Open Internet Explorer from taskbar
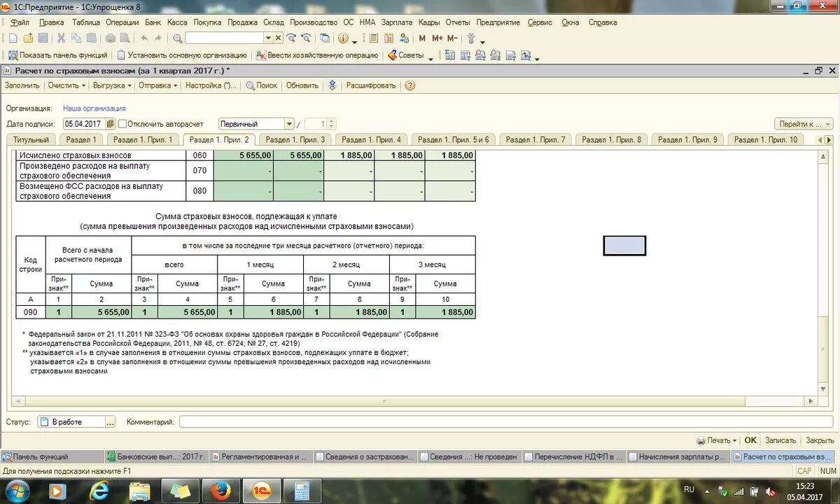The image size is (840, 504). coord(99,491)
